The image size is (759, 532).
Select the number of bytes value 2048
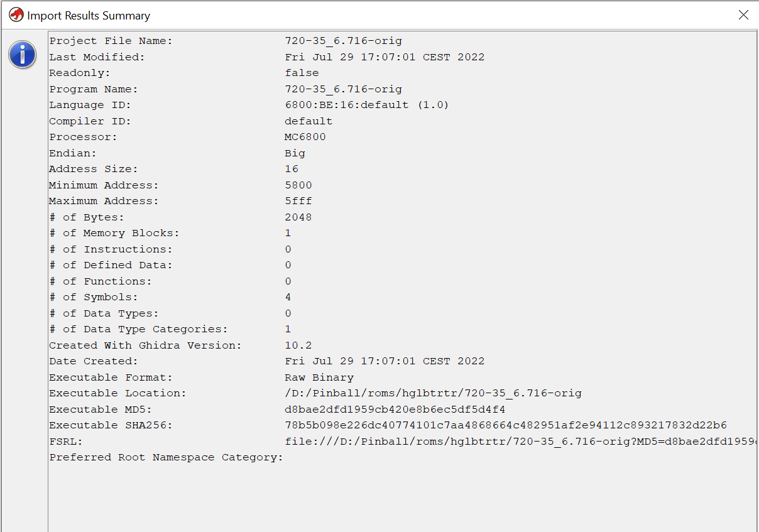[x=298, y=217]
